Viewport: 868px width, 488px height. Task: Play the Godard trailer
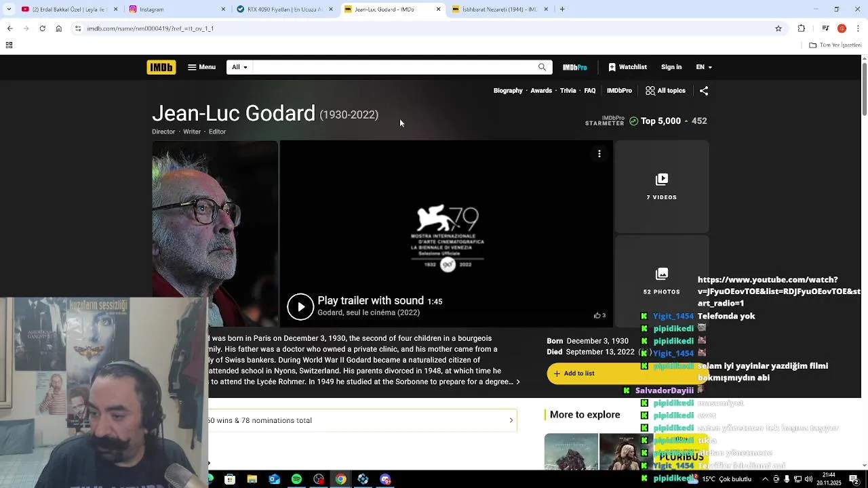click(x=300, y=306)
